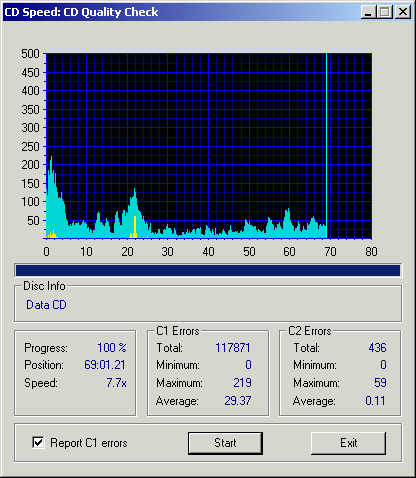The height and width of the screenshot is (478, 416).
Task: Click the Exit button
Action: (x=348, y=443)
